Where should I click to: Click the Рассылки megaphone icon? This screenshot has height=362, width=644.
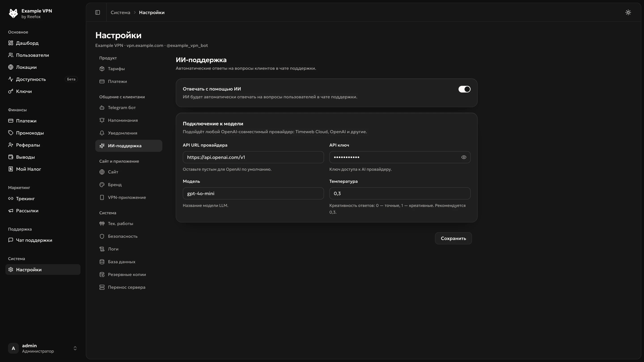point(11,210)
